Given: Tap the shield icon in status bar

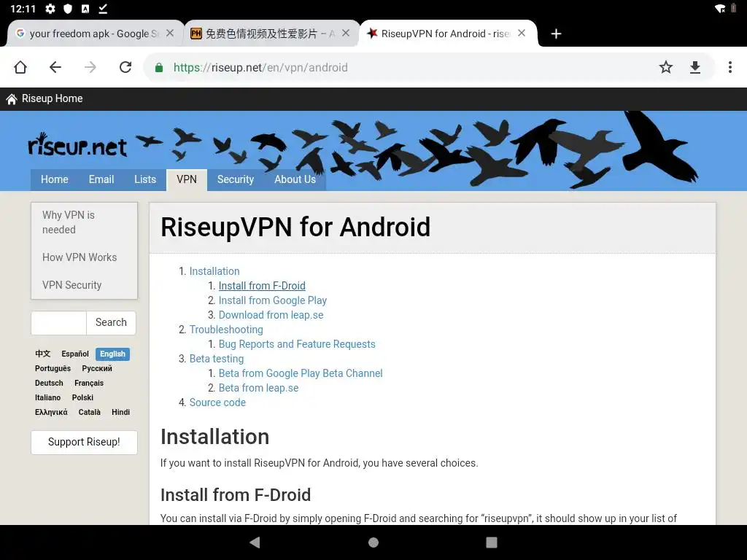Looking at the screenshot, I should [x=68, y=9].
